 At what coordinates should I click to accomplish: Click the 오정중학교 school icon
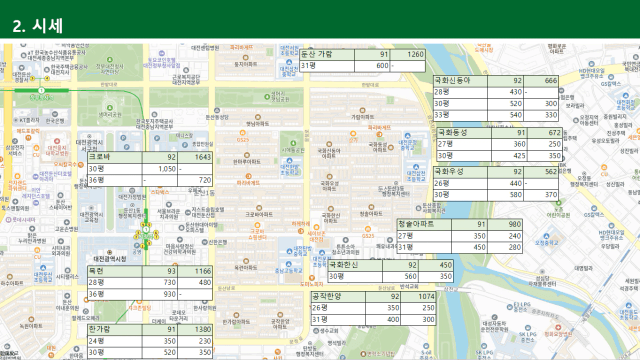[546, 236]
